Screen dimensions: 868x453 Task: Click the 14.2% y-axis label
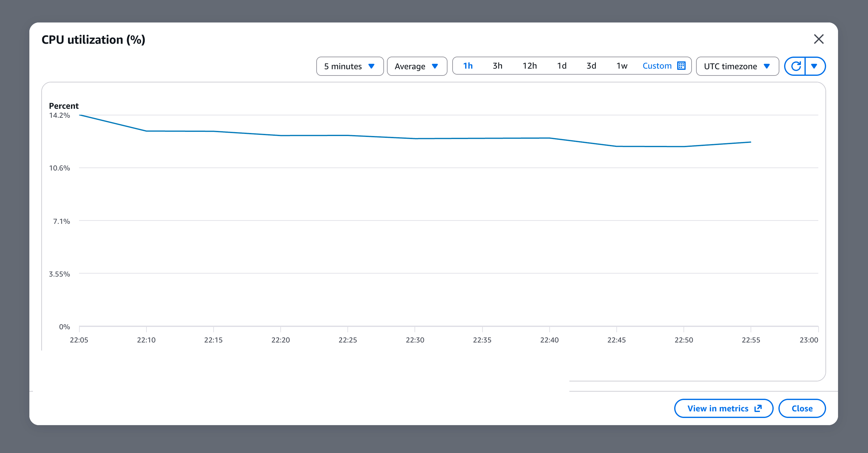coord(59,115)
